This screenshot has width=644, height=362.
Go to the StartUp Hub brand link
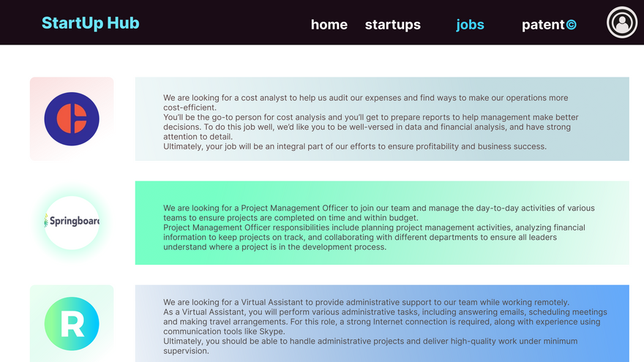90,23
